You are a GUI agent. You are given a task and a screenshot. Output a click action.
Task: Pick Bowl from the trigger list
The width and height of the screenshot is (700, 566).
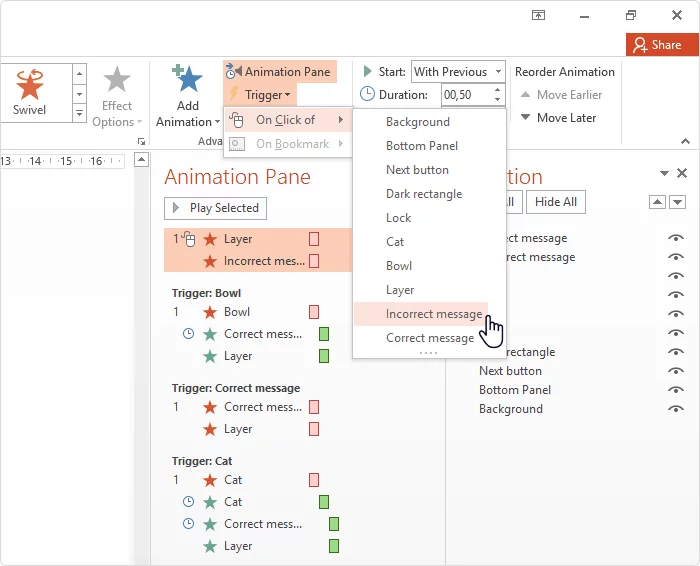[x=399, y=266]
